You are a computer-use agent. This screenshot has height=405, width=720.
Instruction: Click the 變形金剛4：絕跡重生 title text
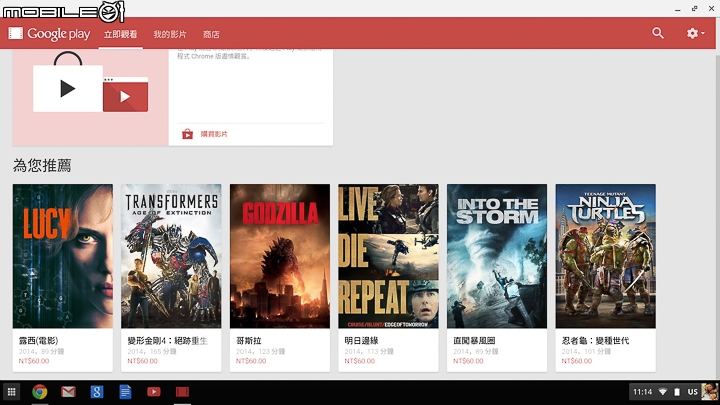(x=168, y=341)
